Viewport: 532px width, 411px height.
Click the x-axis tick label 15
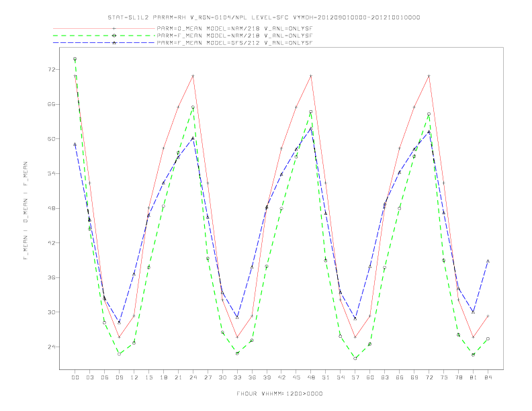pos(148,377)
